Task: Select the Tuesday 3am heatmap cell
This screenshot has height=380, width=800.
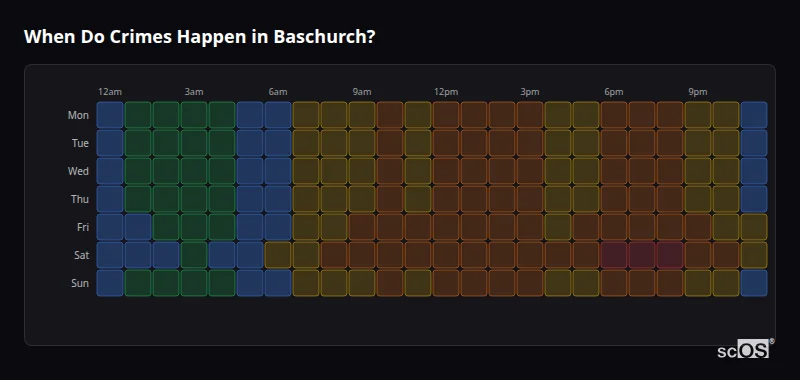Action: (194, 143)
